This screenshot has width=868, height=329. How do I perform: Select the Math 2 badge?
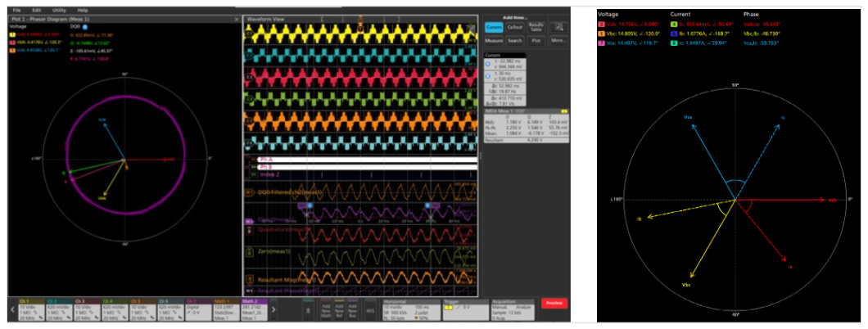(x=255, y=309)
